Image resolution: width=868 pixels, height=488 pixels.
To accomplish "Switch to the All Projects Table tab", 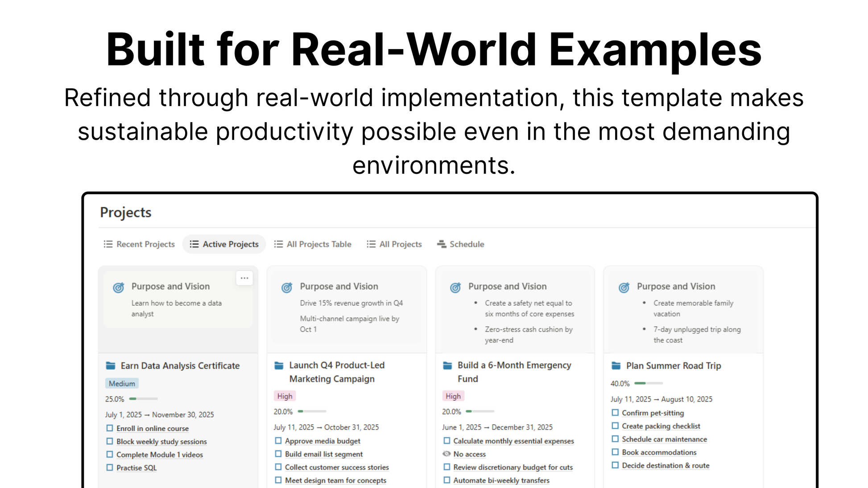I will pos(313,244).
